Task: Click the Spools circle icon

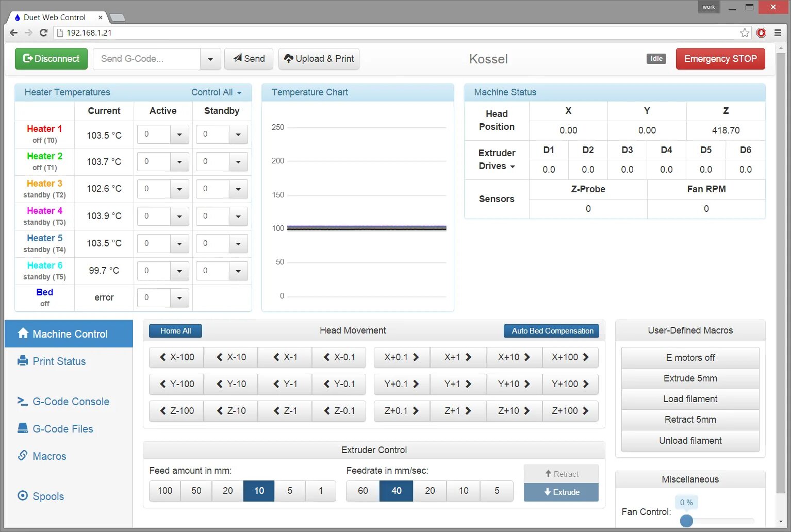Action: (x=23, y=495)
